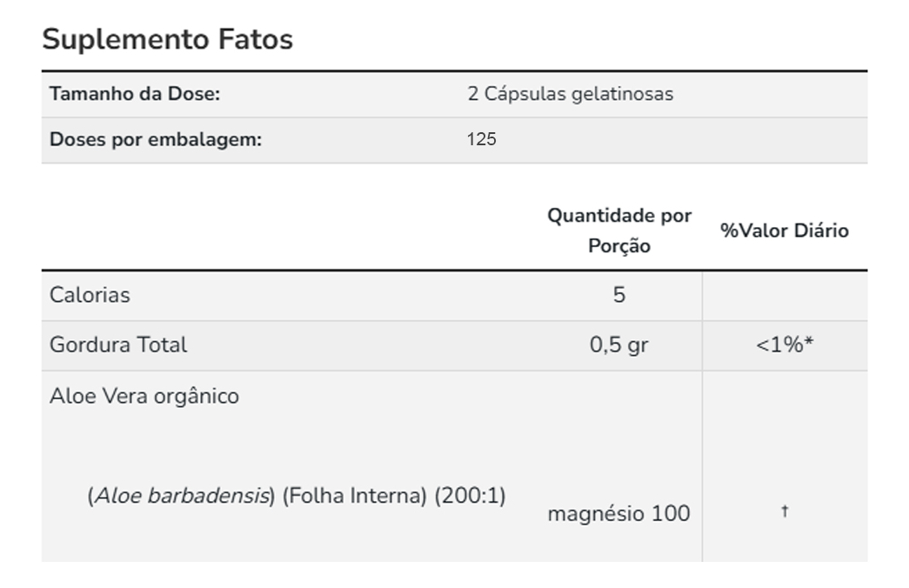This screenshot has width=909, height=588.
Task: Click the "Gordura Total" row label
Action: coord(118,344)
